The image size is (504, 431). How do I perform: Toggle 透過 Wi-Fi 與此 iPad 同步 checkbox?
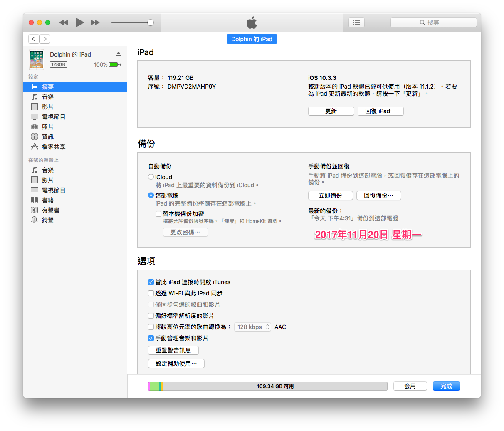coord(151,293)
